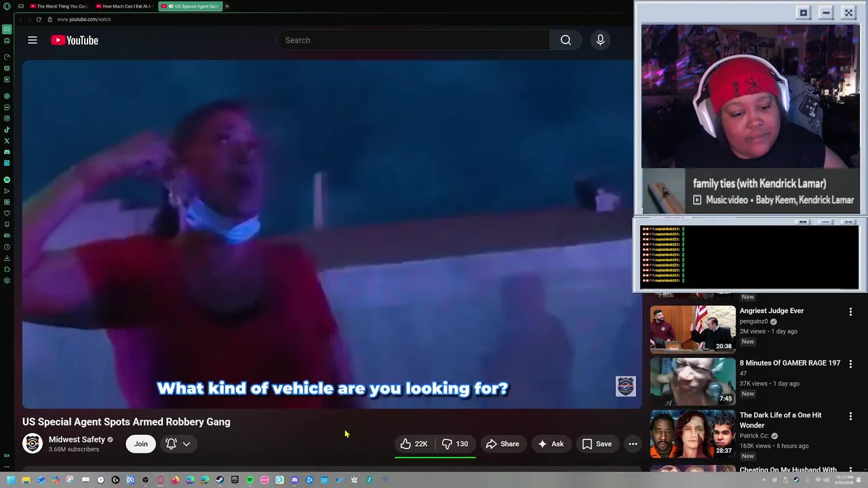Viewport: 868px width, 488px height.
Task: Open the YouTube guide hamburger menu
Action: (x=33, y=40)
